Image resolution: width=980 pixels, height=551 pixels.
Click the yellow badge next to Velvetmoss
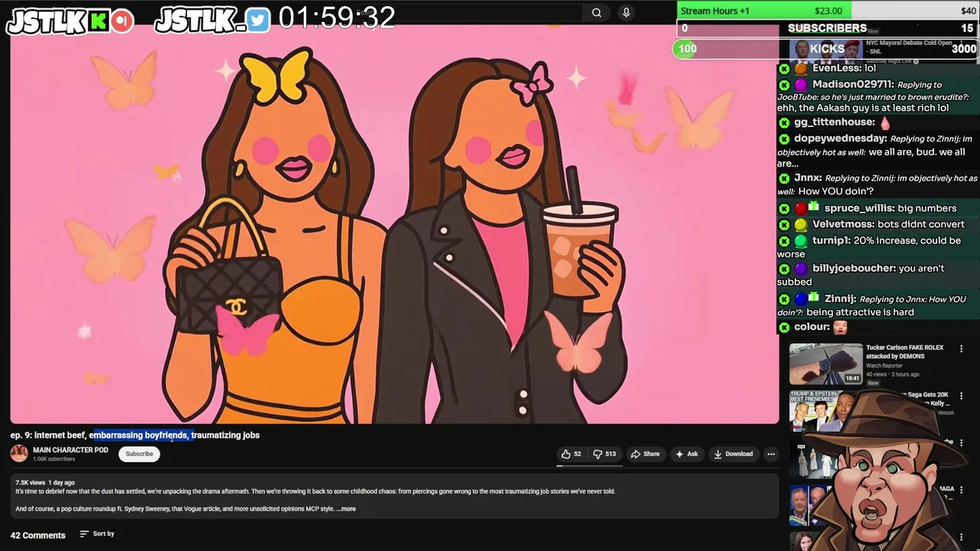pos(801,225)
